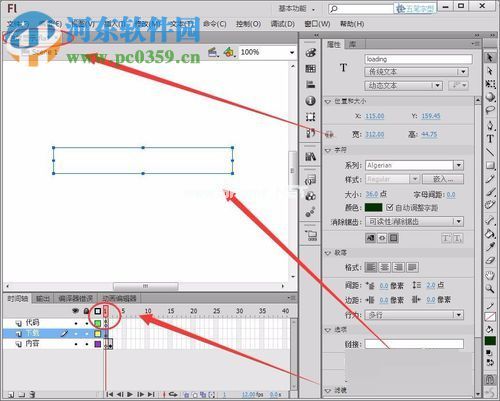The image size is (500, 401).
Task: Toggle selectable text button
Action: click(x=370, y=238)
